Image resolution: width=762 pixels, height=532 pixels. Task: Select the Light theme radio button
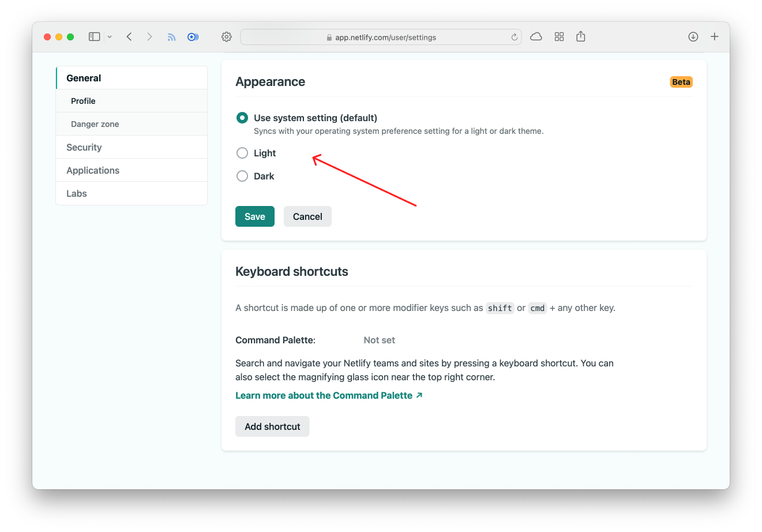point(242,153)
